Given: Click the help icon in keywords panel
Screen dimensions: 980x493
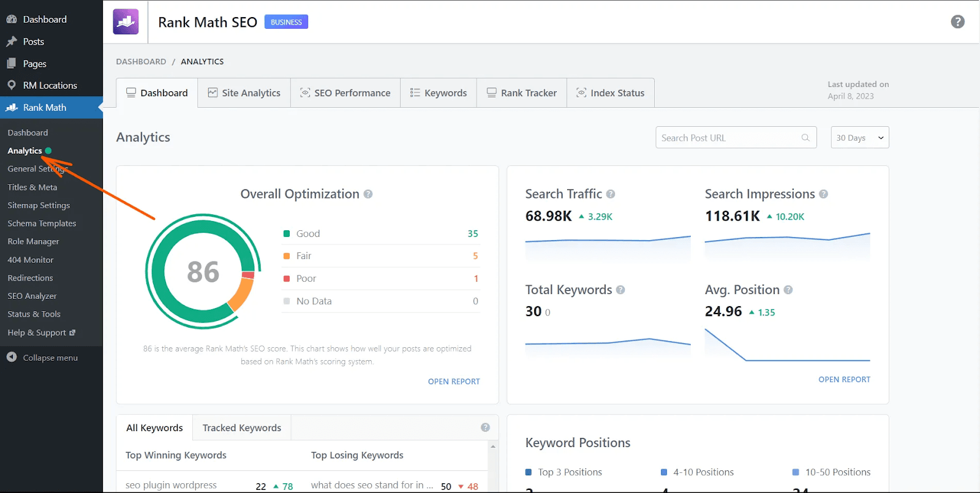Looking at the screenshot, I should pos(485,427).
